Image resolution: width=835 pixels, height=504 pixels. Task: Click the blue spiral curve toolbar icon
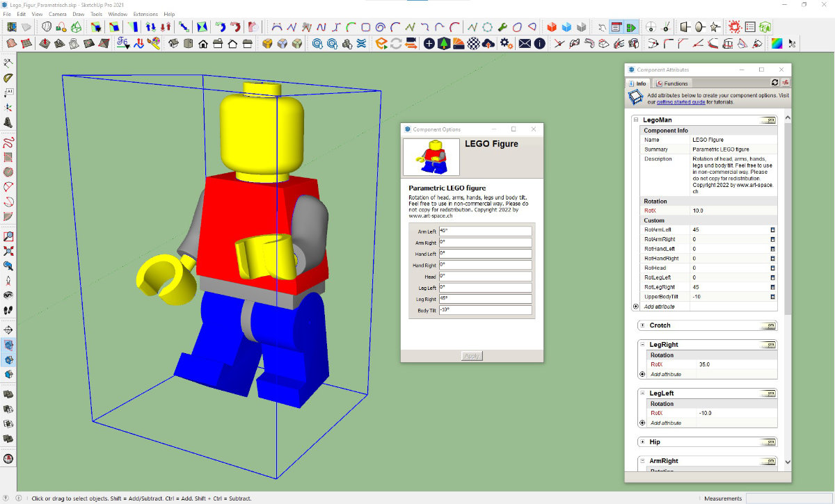[x=381, y=27]
